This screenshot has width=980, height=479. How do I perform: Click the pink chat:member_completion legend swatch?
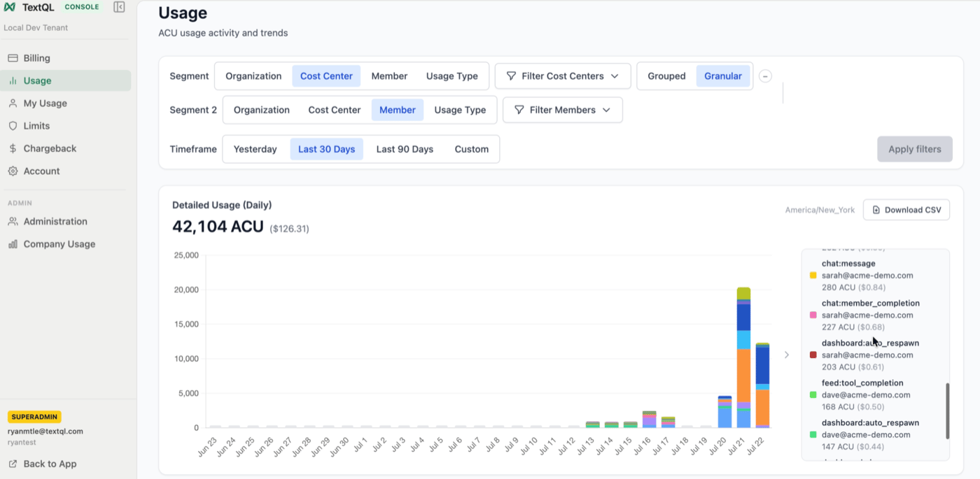813,315
